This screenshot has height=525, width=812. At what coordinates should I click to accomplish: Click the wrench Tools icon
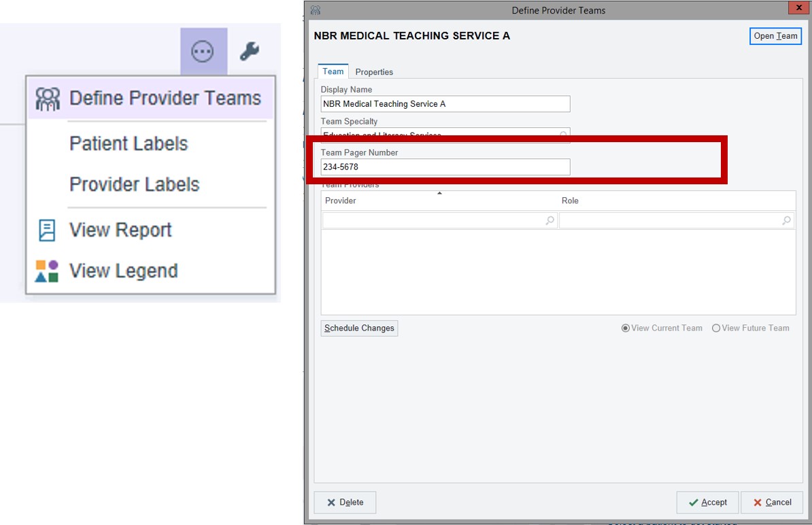tap(248, 50)
